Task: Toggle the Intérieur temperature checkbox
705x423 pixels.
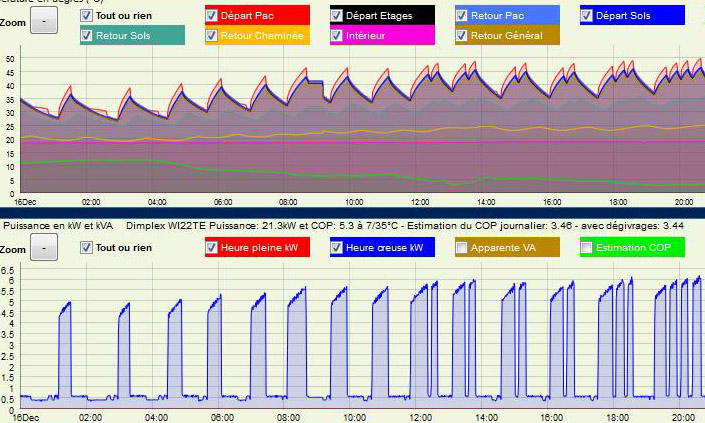Action: tap(337, 36)
